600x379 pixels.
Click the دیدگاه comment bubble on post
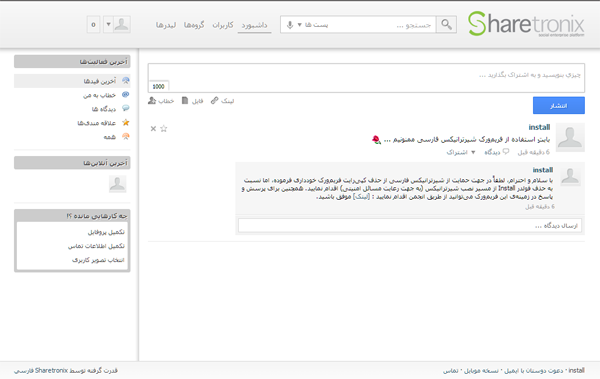(x=497, y=152)
